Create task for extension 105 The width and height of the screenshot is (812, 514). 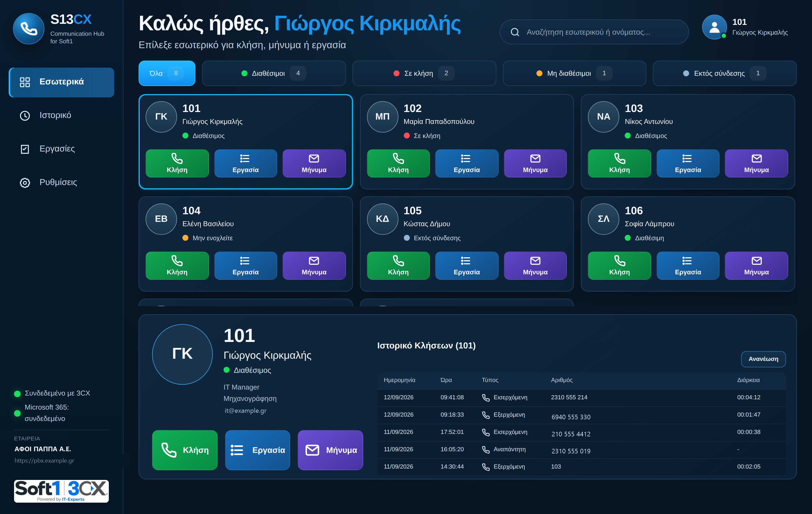tap(467, 266)
